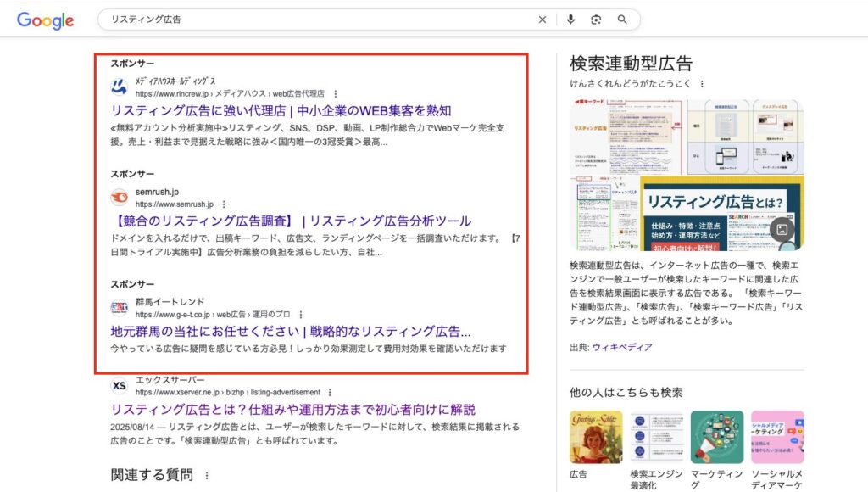Click the image gallery icon on the banner
The height and width of the screenshot is (492, 868).
782,229
